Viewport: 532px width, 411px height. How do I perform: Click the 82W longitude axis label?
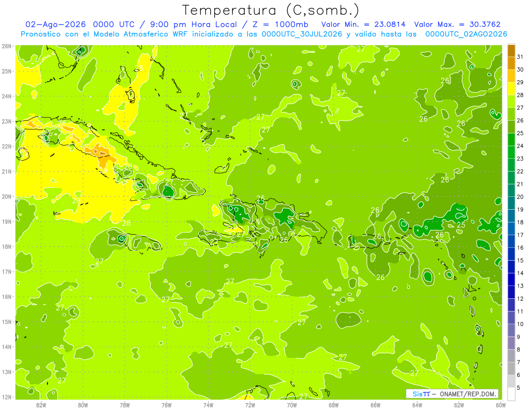click(x=41, y=405)
